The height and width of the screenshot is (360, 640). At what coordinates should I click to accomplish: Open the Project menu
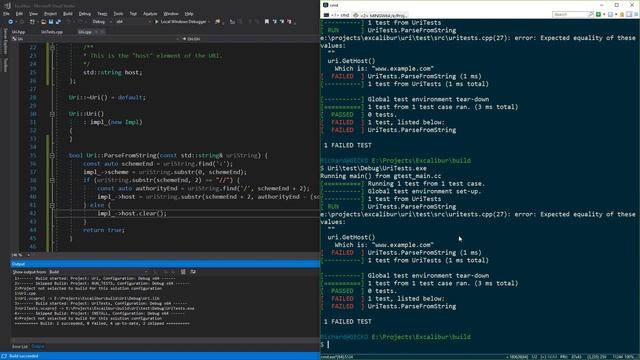(50, 13)
